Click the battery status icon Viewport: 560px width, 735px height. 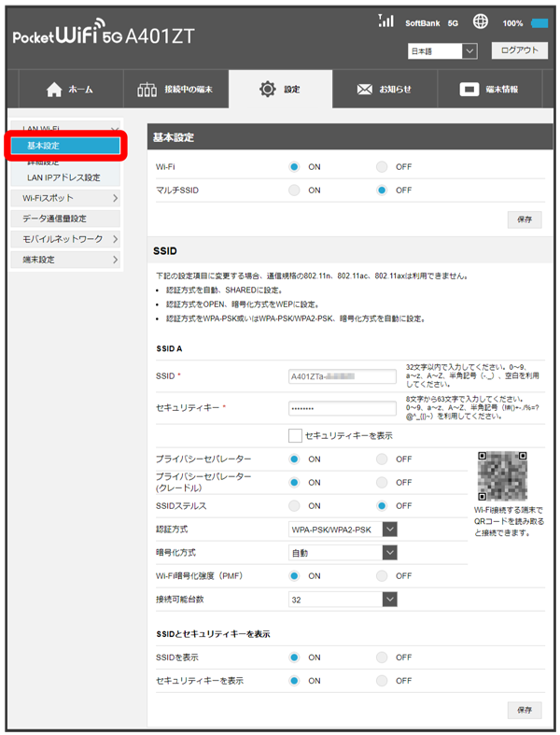[539, 22]
